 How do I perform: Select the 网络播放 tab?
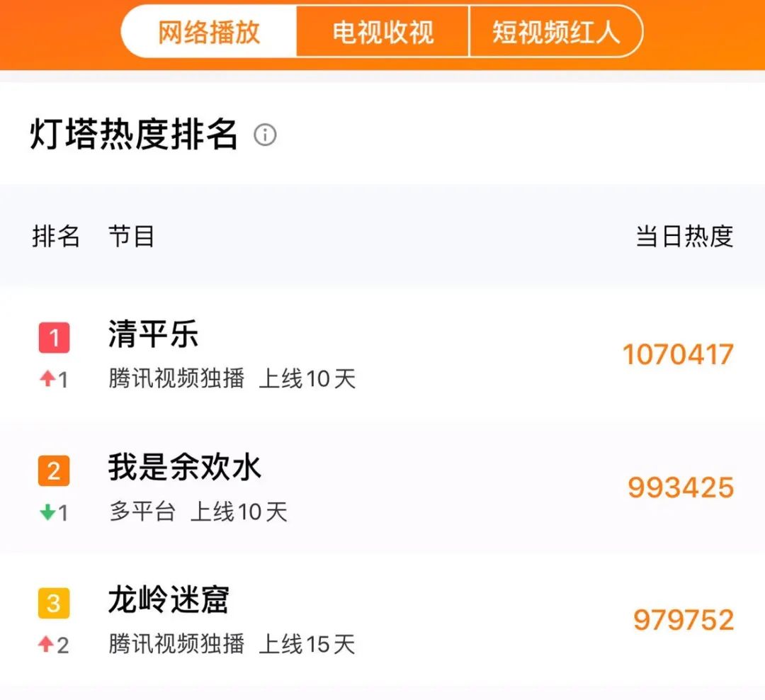[210, 32]
